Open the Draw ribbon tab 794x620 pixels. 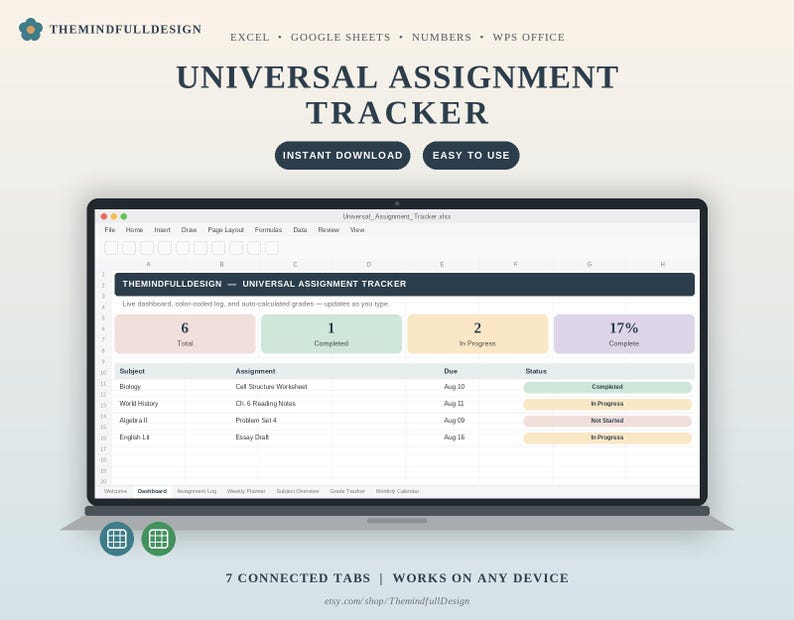click(x=189, y=230)
